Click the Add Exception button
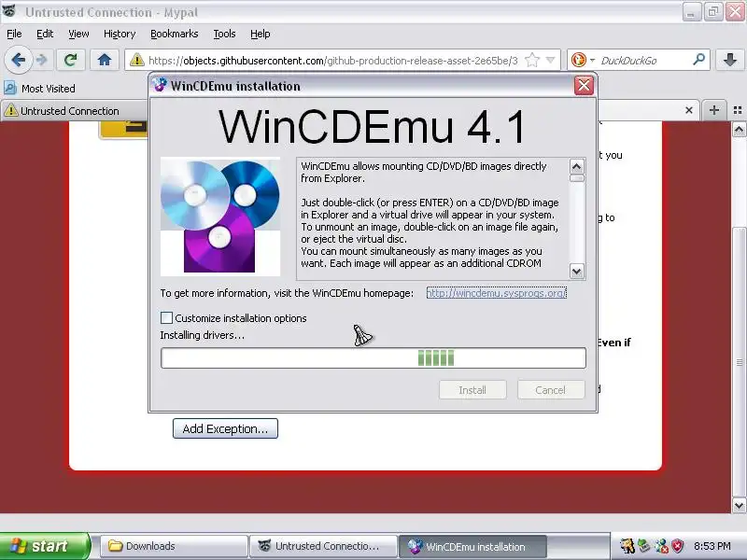Viewport: 747px width, 560px height. click(225, 428)
